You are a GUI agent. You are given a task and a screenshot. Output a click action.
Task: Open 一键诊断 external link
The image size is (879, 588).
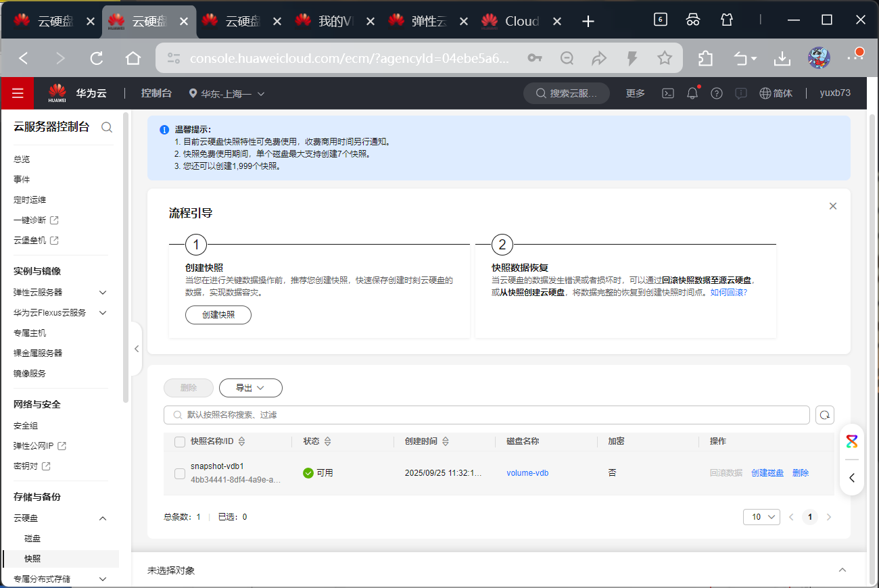coord(36,220)
